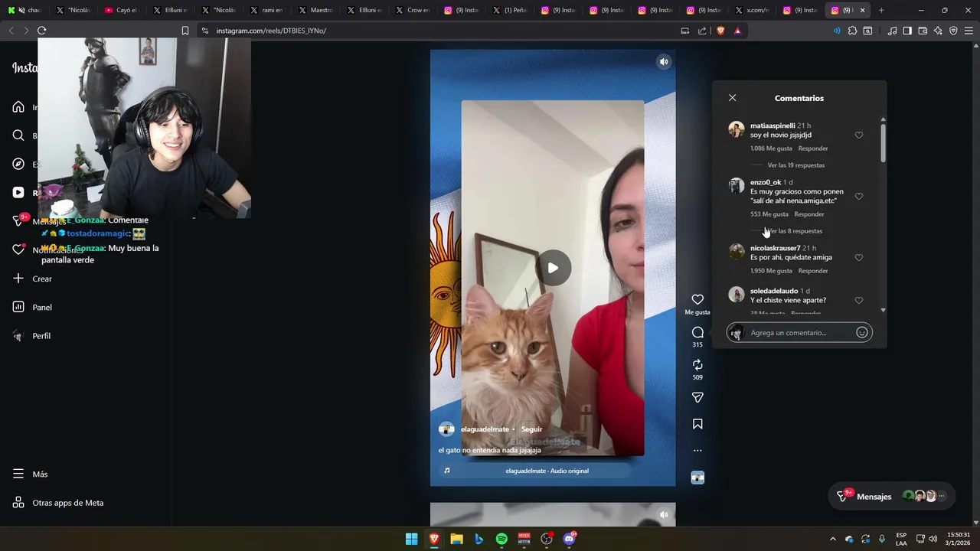This screenshot has height=551, width=980.
Task: Save the reel with bookmark icon
Action: pos(697,424)
